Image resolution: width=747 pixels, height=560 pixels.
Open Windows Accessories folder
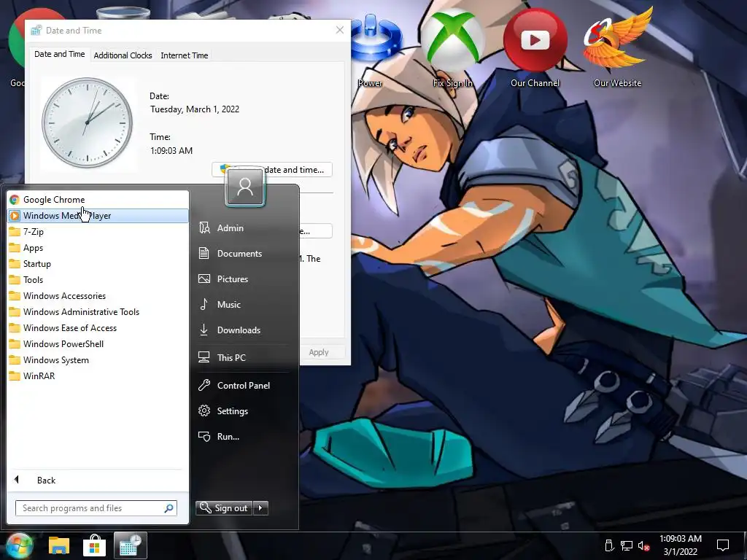pyautogui.click(x=98, y=296)
